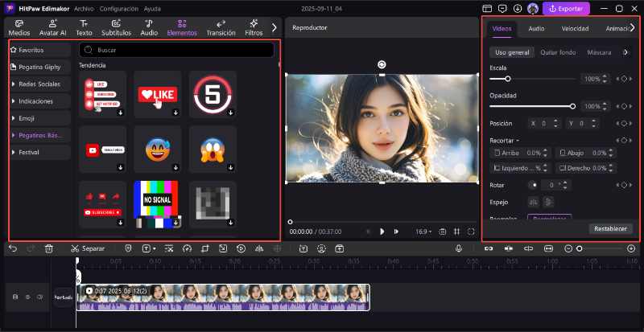Expand the Redes Sociales category

(40, 84)
